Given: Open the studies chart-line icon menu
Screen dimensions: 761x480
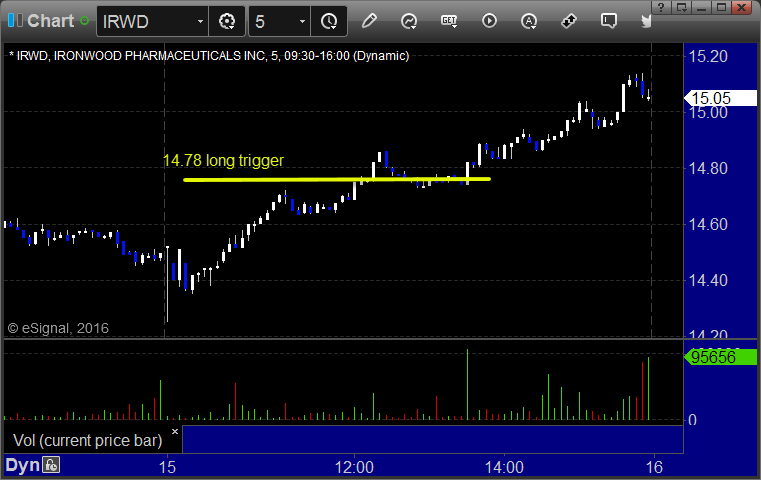Looking at the screenshot, I should 409,21.
